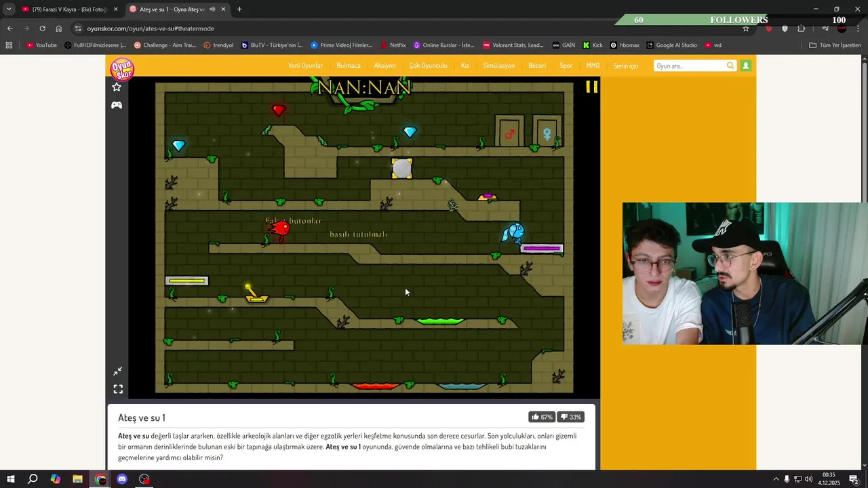
Task: Open MMO category
Action: pyautogui.click(x=593, y=66)
